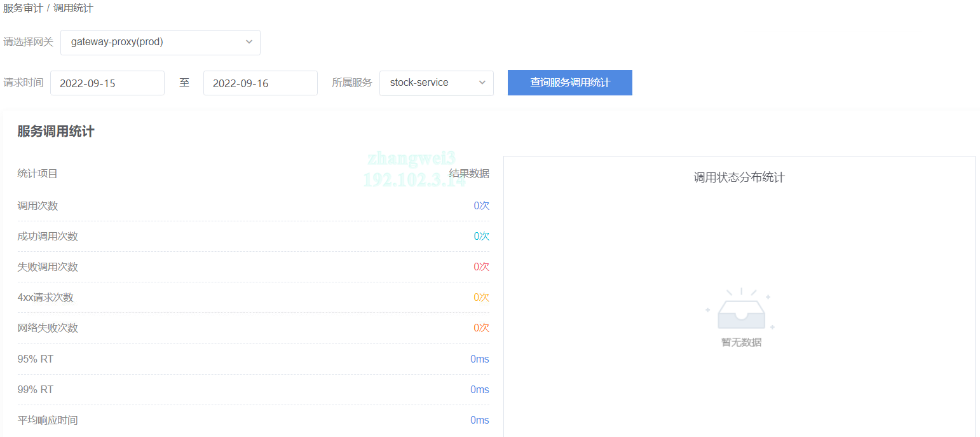Click the 0ms value for 95% RT
The width and height of the screenshot is (980, 437).
click(x=479, y=359)
